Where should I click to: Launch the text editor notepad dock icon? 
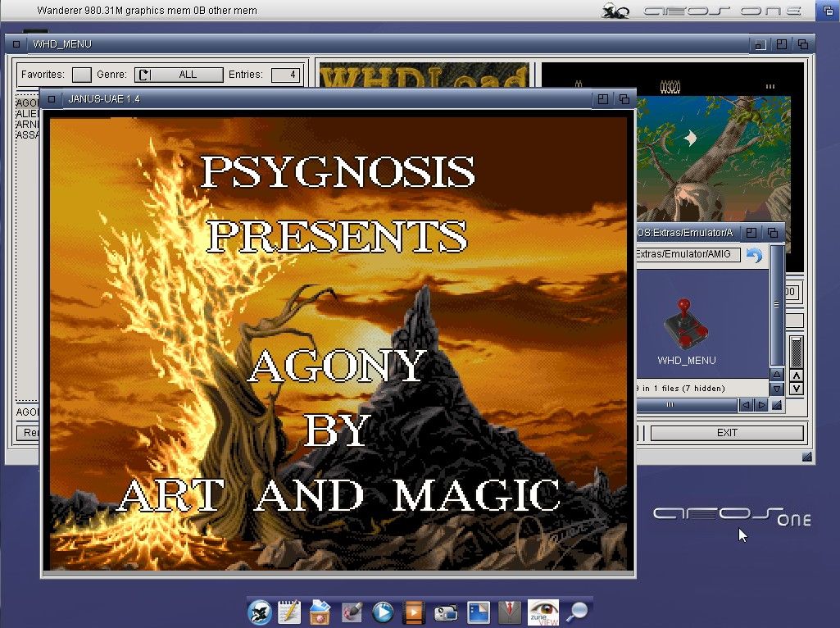point(289,612)
